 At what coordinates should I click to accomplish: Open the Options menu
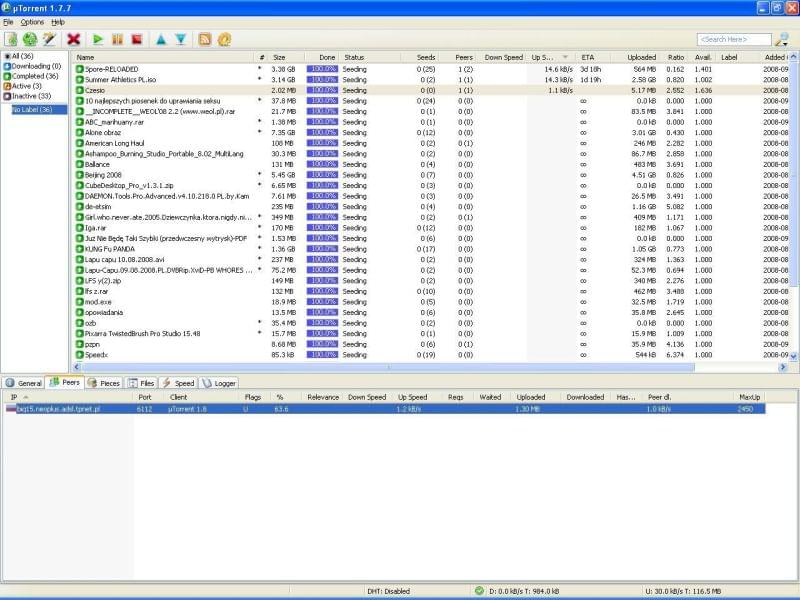32,22
